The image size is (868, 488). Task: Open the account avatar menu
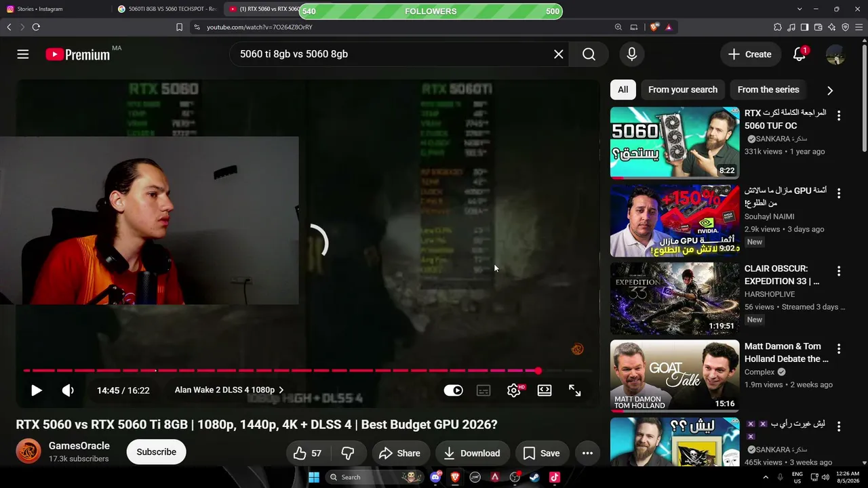tap(835, 54)
